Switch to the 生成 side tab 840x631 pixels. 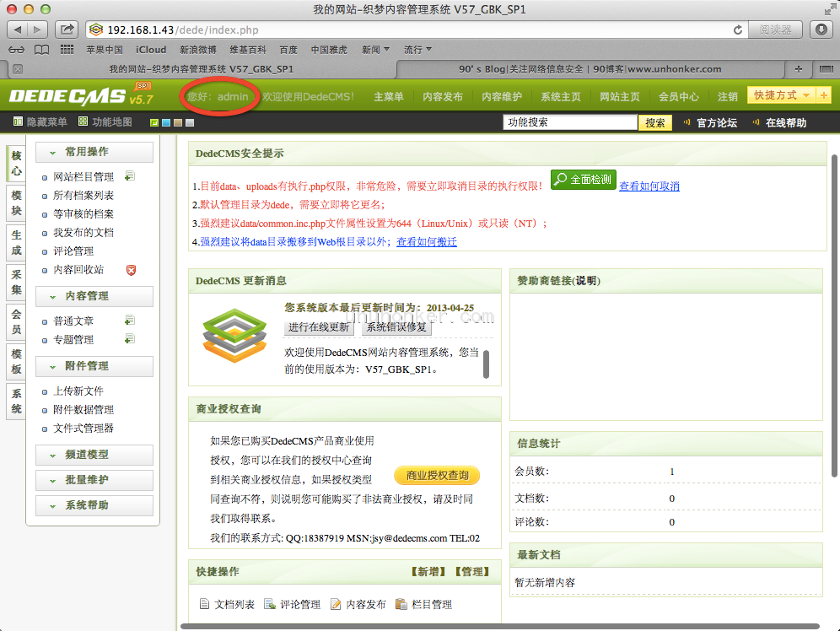16,243
